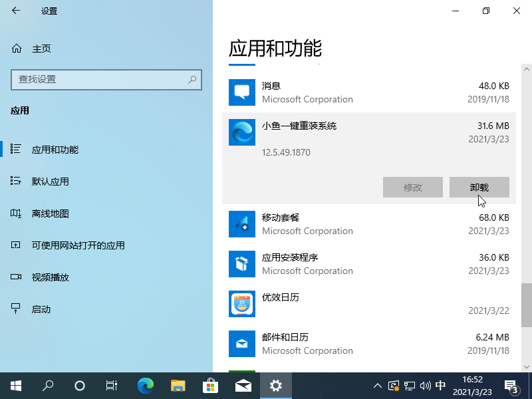Click the Settings gear on taskbar

point(276,386)
